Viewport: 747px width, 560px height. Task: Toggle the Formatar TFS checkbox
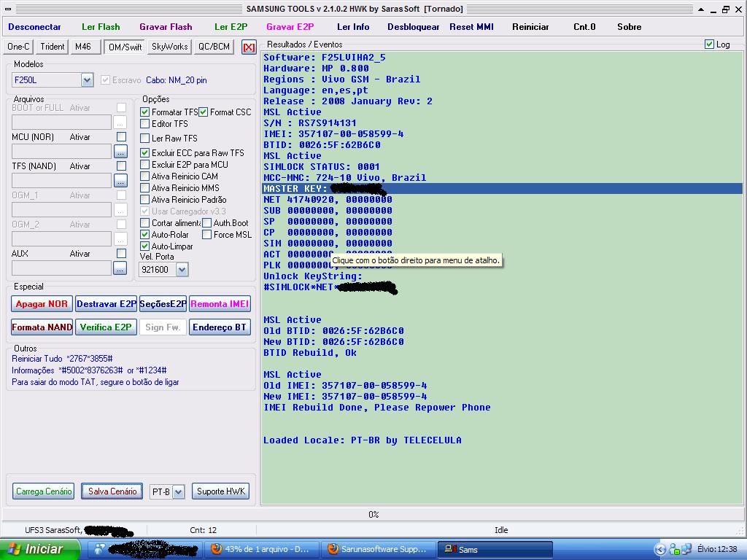[145, 112]
